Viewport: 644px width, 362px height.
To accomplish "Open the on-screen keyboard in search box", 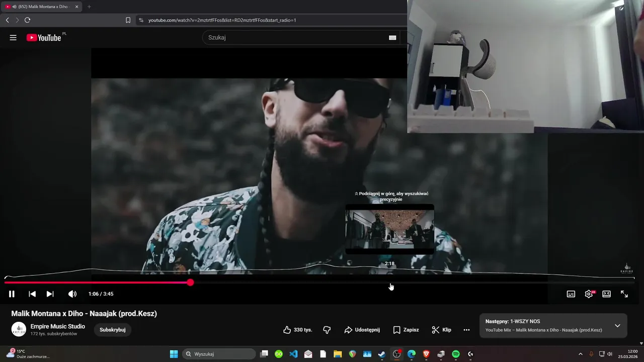I will click(392, 38).
